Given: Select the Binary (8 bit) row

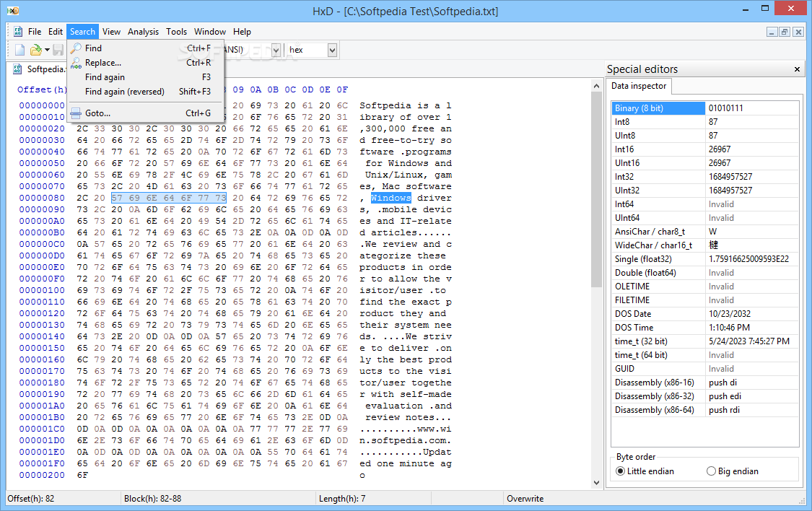Looking at the screenshot, I should click(x=704, y=108).
